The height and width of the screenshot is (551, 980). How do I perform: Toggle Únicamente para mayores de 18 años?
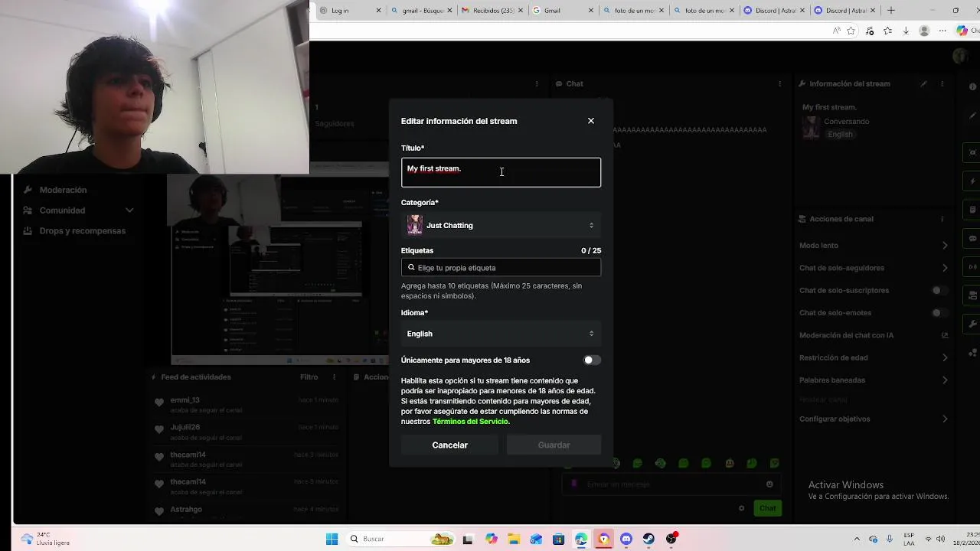592,360
